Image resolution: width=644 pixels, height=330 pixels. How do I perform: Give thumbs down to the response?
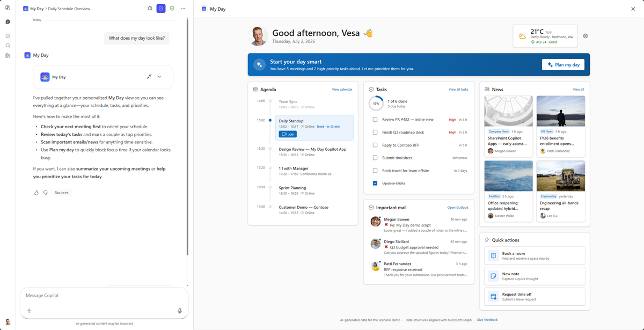click(x=46, y=193)
